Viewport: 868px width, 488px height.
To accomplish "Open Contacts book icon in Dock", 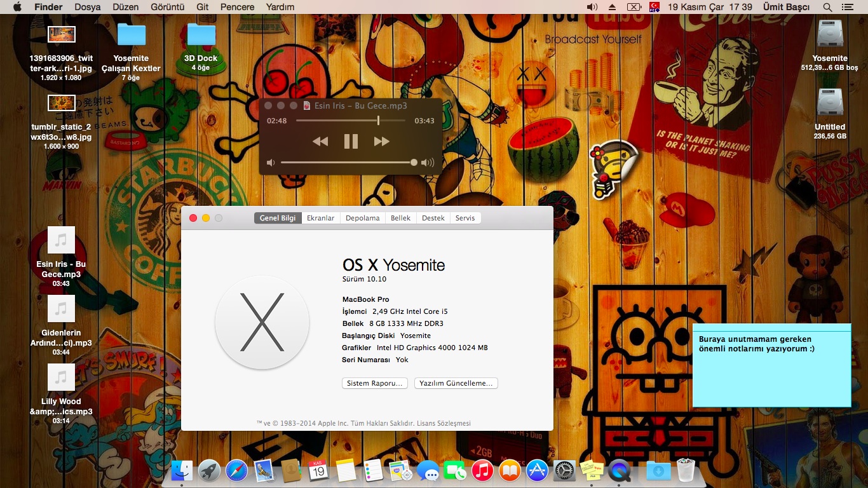I will (291, 471).
